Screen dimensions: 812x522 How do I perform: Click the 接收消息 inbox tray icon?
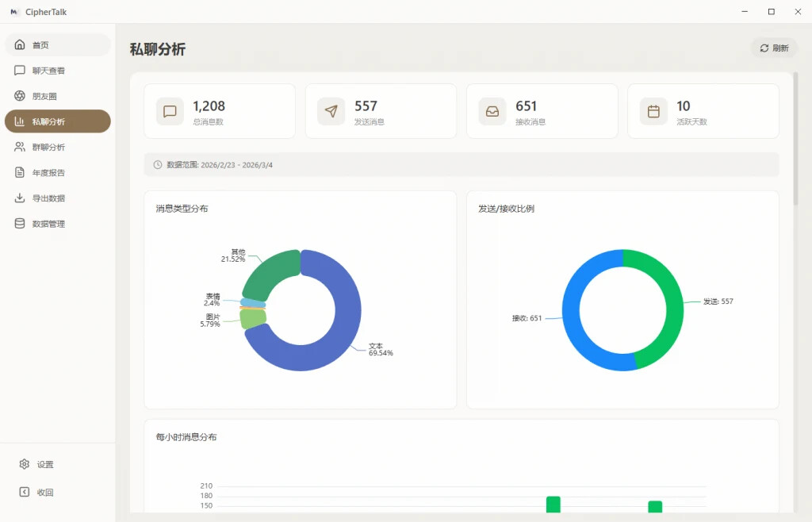(492, 111)
